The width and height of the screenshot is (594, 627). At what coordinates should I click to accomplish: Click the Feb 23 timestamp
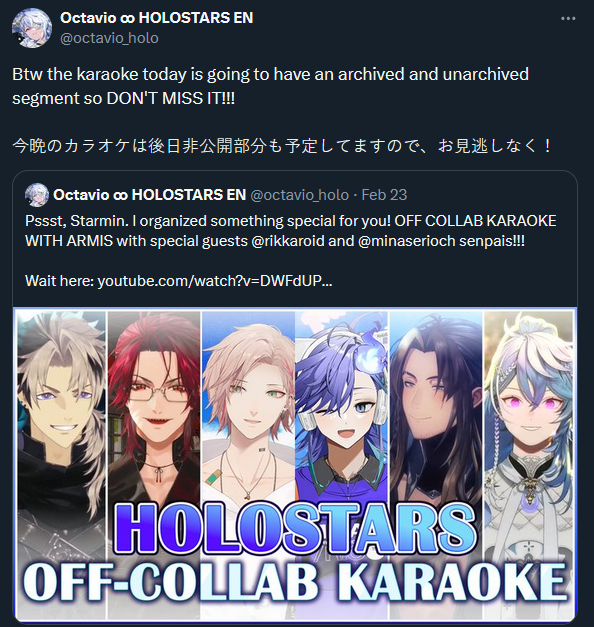384,195
